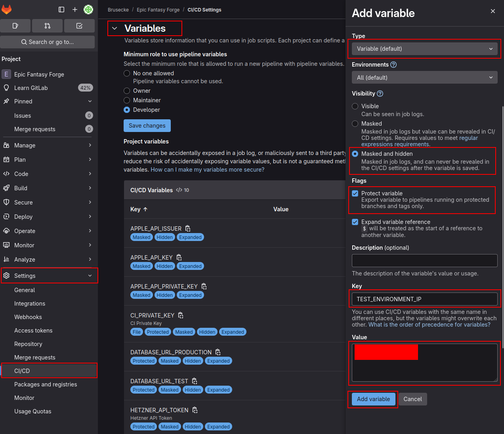Copy the DATABASE_URL_PRODUCTION key
The width and height of the screenshot is (504, 434).
click(218, 352)
